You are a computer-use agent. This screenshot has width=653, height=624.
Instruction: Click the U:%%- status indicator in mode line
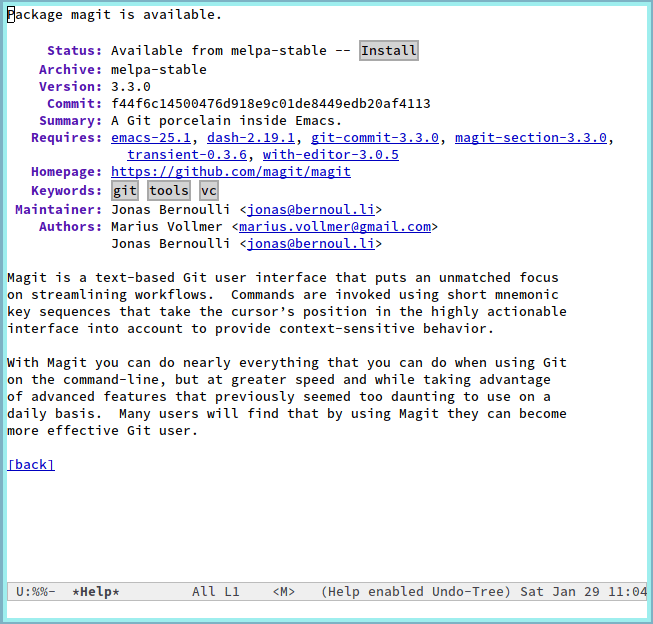point(35,592)
